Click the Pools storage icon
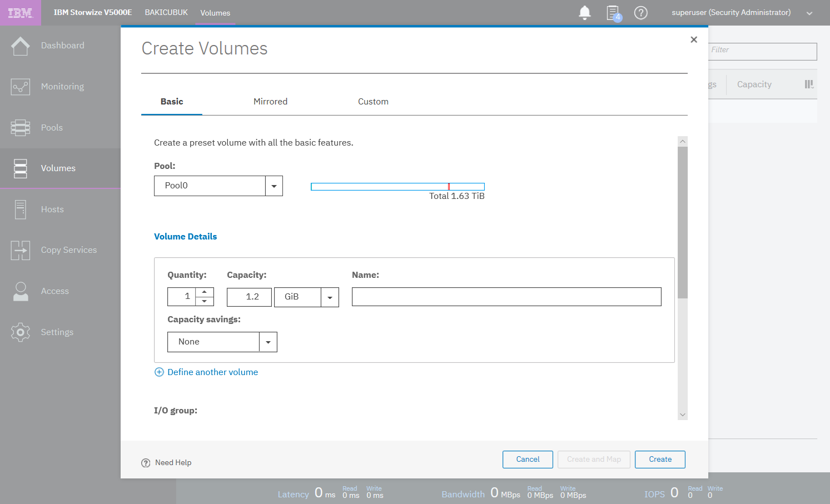830x504 pixels. point(21,128)
